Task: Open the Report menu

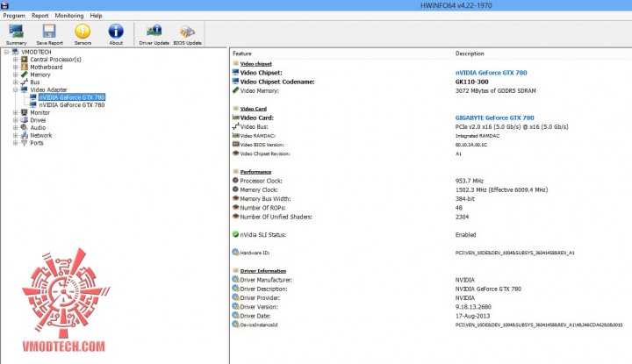Action: tap(39, 16)
